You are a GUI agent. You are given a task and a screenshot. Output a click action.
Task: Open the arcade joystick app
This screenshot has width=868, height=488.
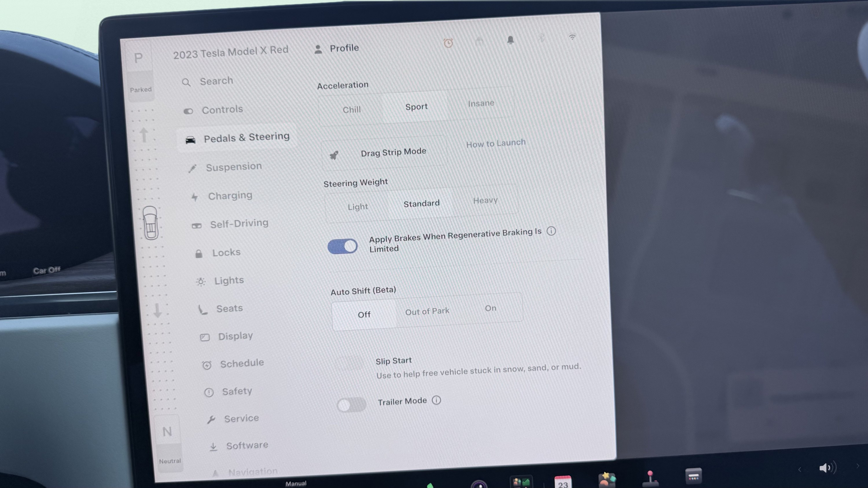(x=650, y=479)
